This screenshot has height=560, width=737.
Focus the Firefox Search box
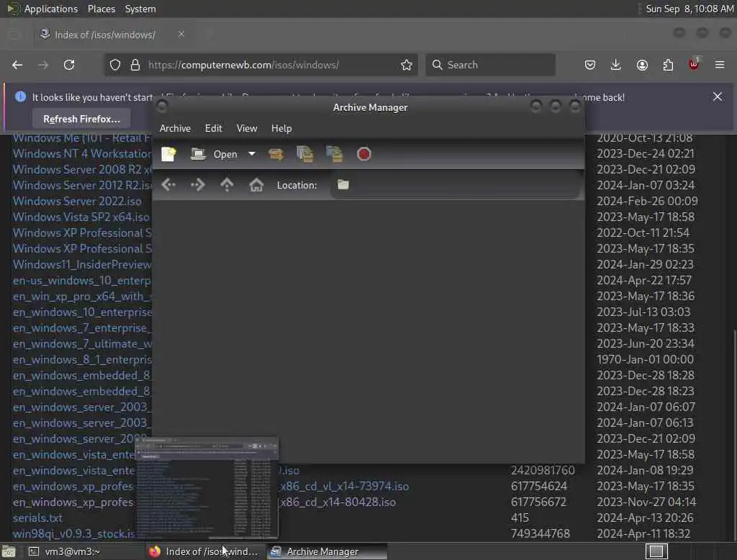[490, 65]
